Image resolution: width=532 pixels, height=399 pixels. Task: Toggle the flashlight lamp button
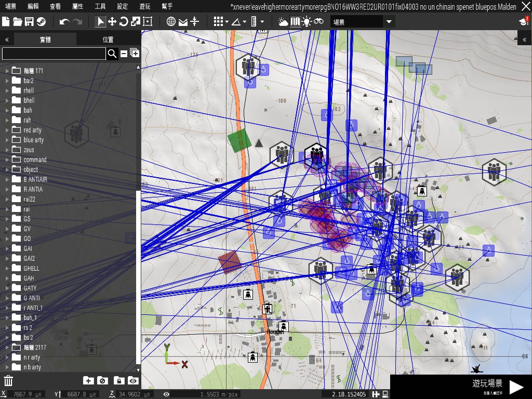[x=307, y=22]
